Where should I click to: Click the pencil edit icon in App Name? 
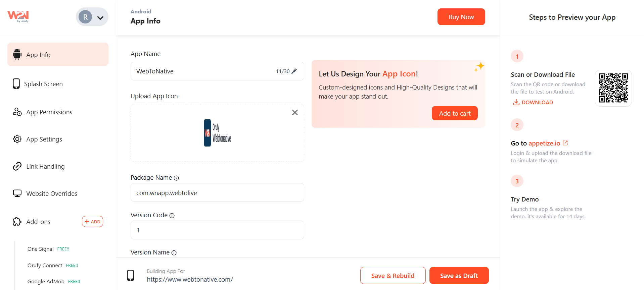pos(294,71)
